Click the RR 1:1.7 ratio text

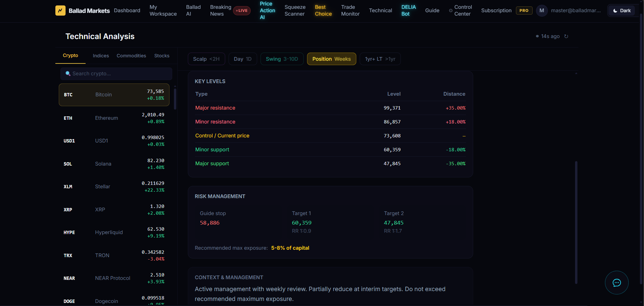click(x=393, y=231)
